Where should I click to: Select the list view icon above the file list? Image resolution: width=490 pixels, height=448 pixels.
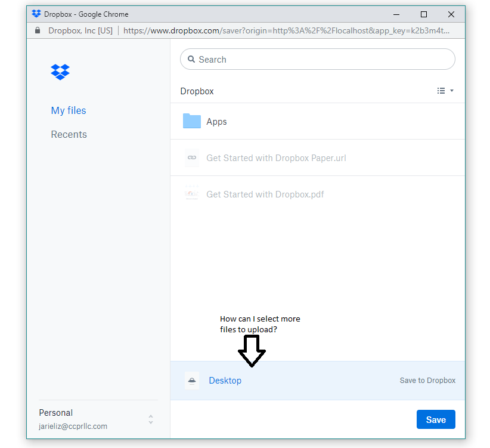(x=441, y=90)
